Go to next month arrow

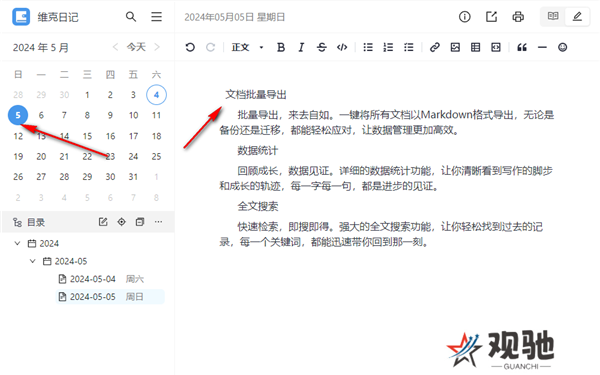click(157, 47)
